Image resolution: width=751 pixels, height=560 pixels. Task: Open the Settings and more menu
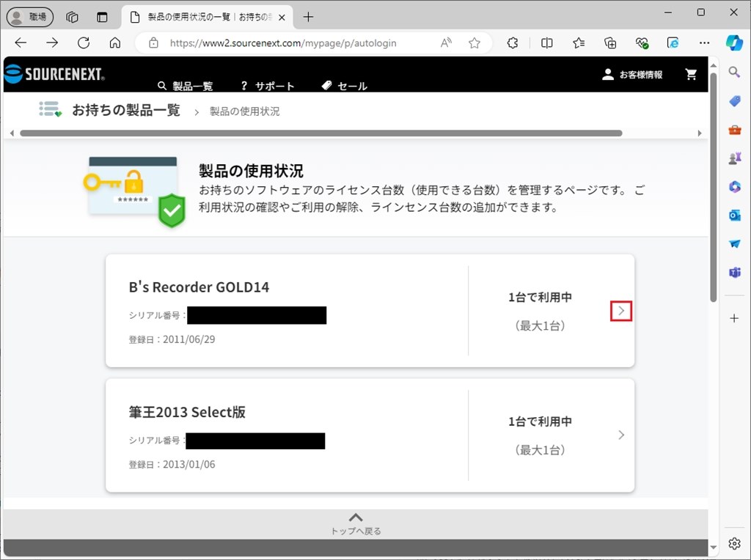pyautogui.click(x=705, y=43)
